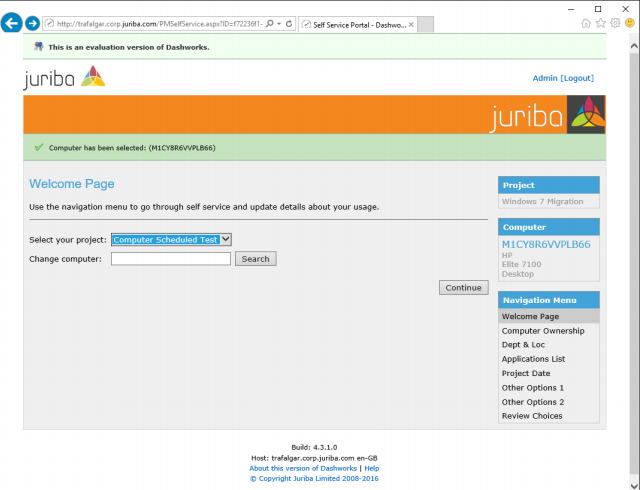Screen dimensions: 640x490
Task: Click the Host trafalgar.corp.juriba.com text
Action: click(314, 458)
